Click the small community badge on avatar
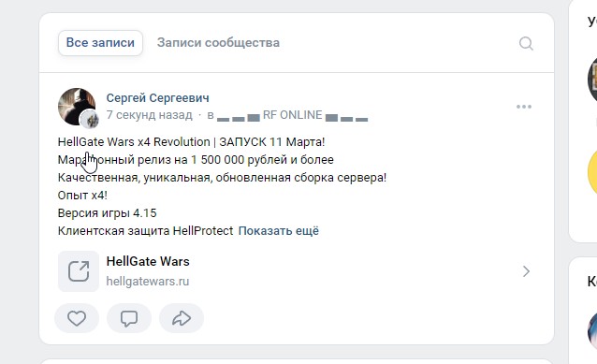Viewport: 597px width, 364px height. [89, 120]
